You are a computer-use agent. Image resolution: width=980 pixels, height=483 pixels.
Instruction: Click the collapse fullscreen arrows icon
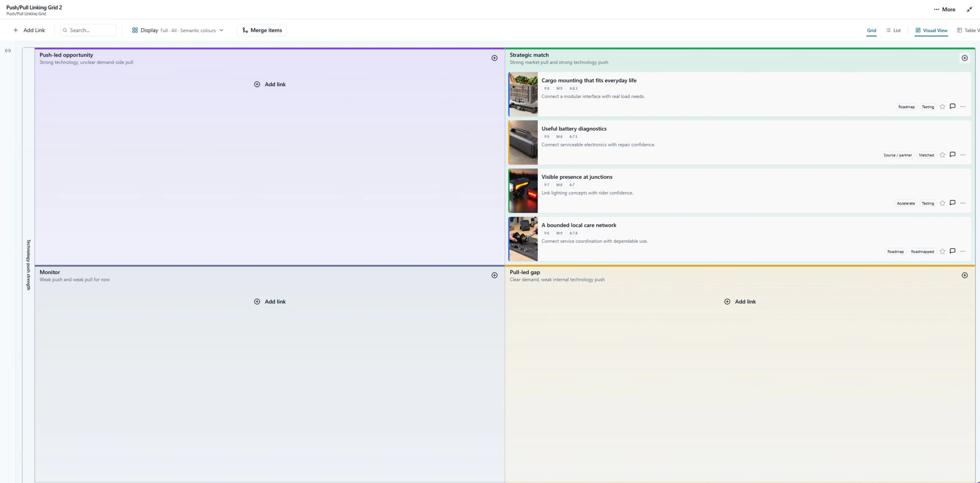click(x=969, y=9)
